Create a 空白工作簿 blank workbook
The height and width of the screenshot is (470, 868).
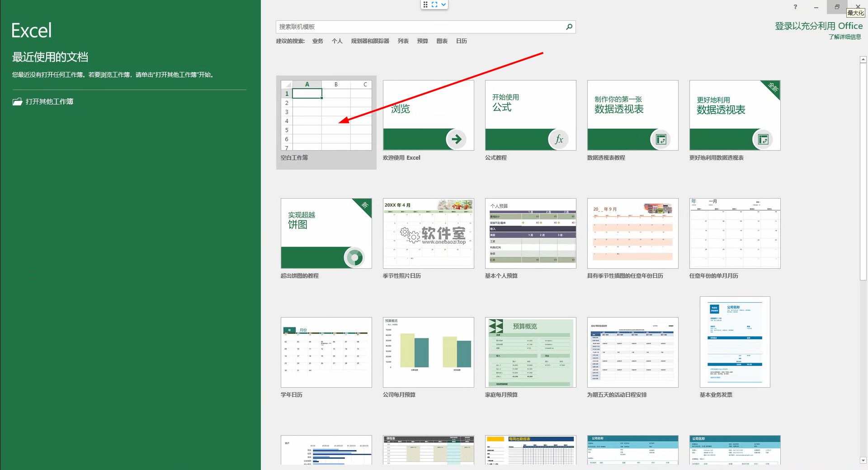[x=326, y=122]
